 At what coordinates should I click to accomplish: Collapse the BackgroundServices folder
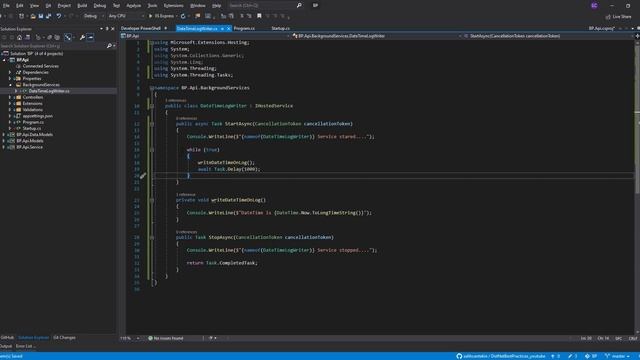(10, 85)
